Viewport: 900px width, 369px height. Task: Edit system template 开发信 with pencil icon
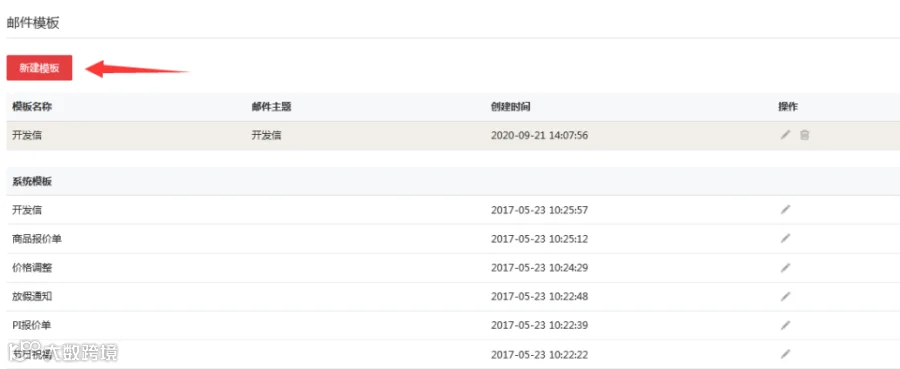(785, 210)
